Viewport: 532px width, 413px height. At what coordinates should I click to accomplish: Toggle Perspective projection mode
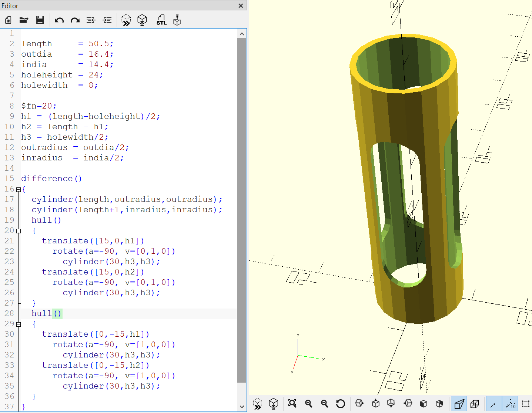click(459, 403)
